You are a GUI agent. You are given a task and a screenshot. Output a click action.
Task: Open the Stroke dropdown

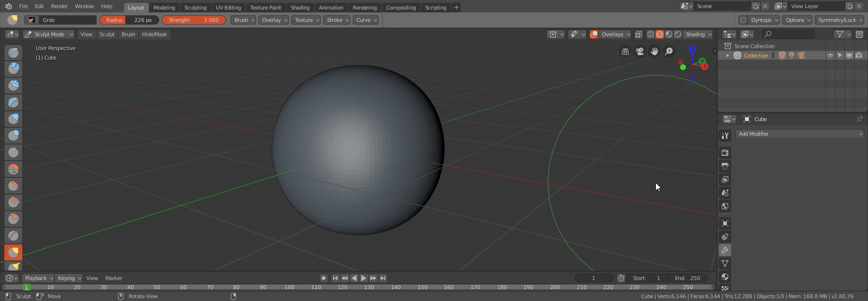(x=337, y=20)
